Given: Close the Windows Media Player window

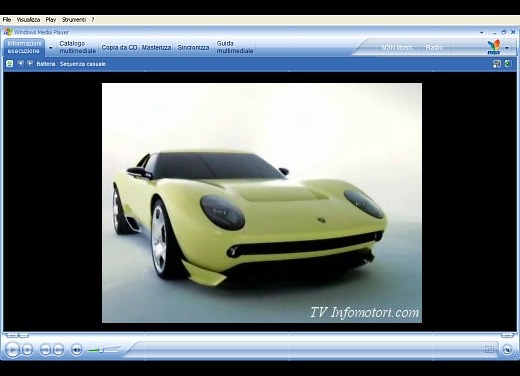Looking at the screenshot, I should pyautogui.click(x=513, y=32).
